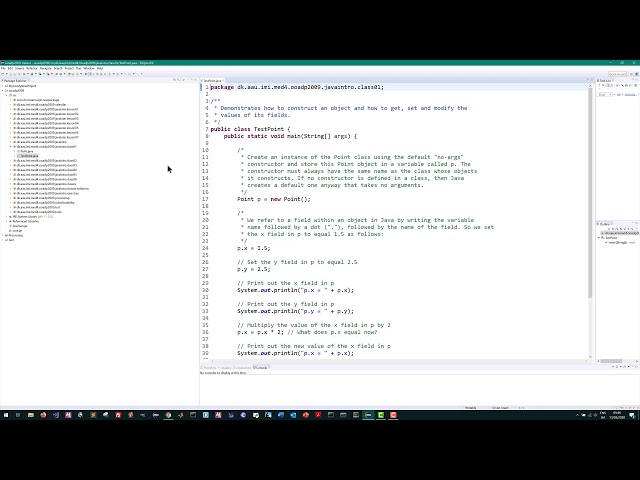Open the Search menu
The height and width of the screenshot is (480, 640).
pyautogui.click(x=58, y=69)
